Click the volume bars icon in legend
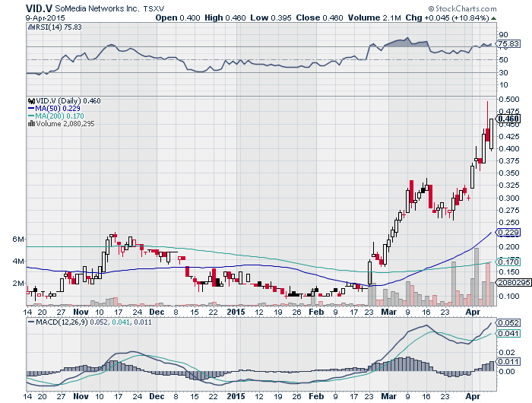The width and height of the screenshot is (532, 403). click(32, 124)
